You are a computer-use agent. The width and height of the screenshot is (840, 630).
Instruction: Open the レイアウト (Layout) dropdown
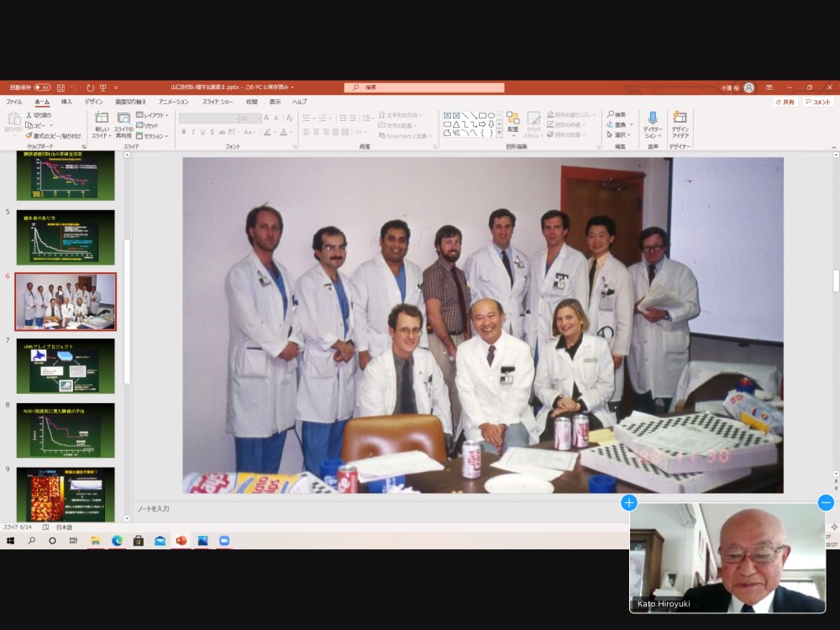point(153,115)
